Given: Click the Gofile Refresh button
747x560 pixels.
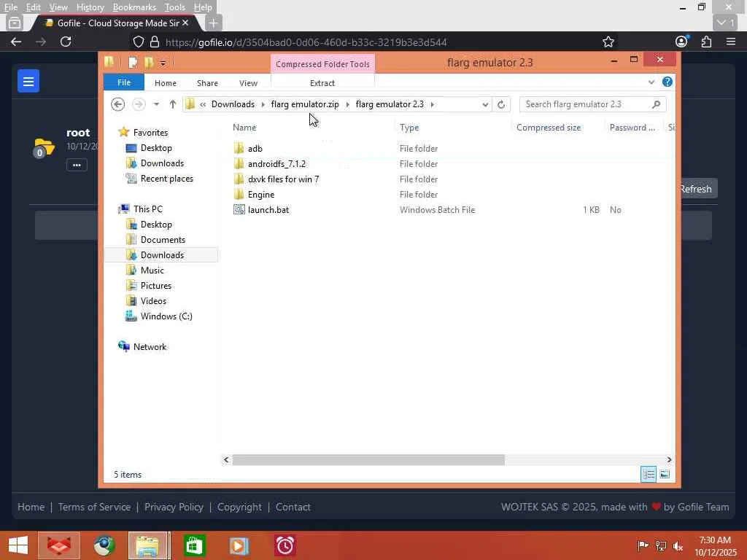Looking at the screenshot, I should point(697,189).
